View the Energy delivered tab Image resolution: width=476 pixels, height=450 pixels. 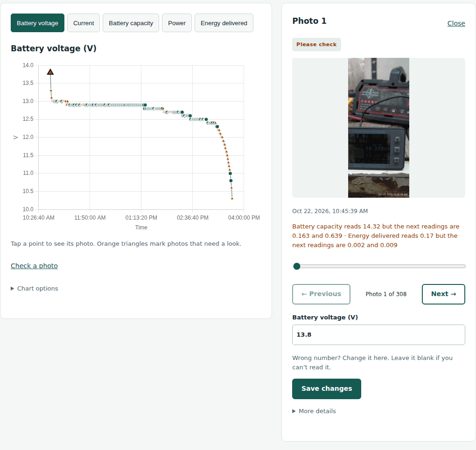coord(224,23)
